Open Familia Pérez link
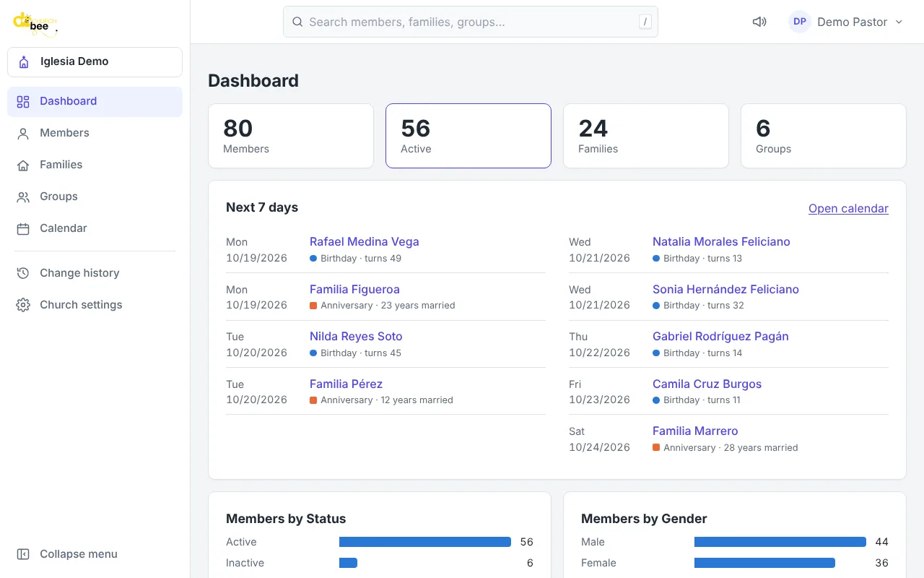Screen dimensions: 924x578 (346, 384)
